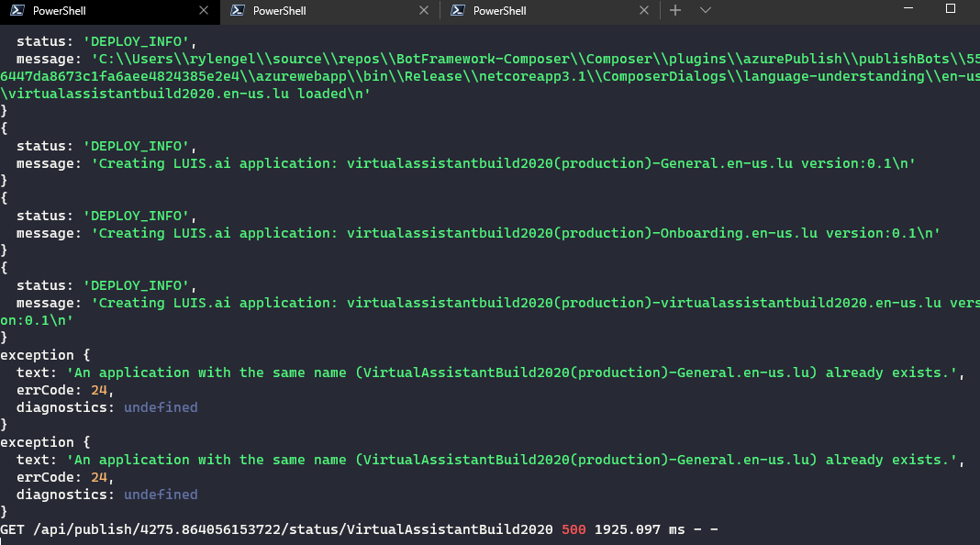Viewport: 980px width, 545px height.
Task: Click the second exception's 'already exists' text line
Action: coord(490,460)
